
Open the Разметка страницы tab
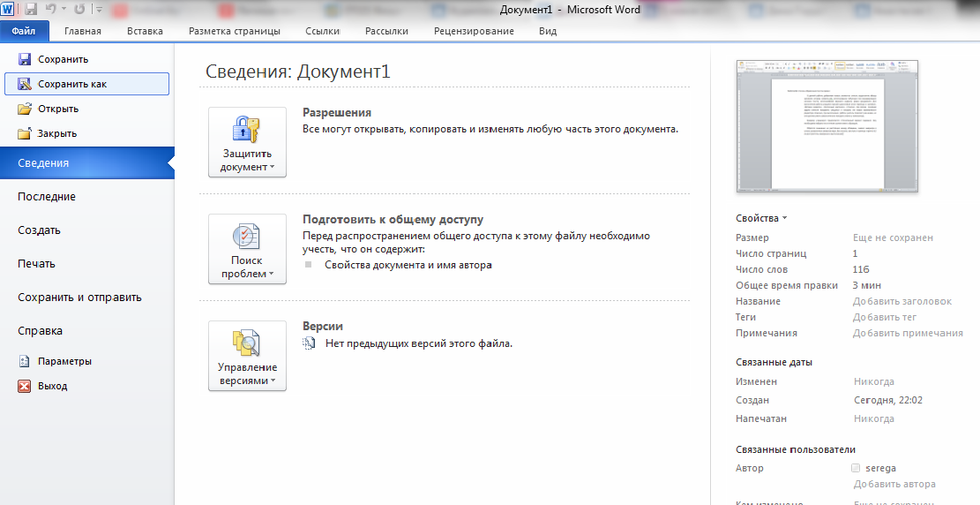235,31
